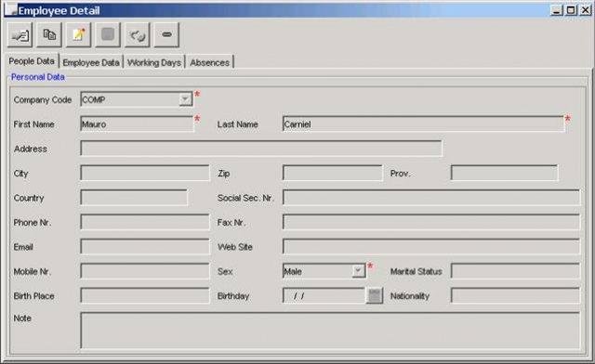Image resolution: width=595 pixels, height=364 pixels.
Task: Select the Marital Status field
Action: [515, 271]
